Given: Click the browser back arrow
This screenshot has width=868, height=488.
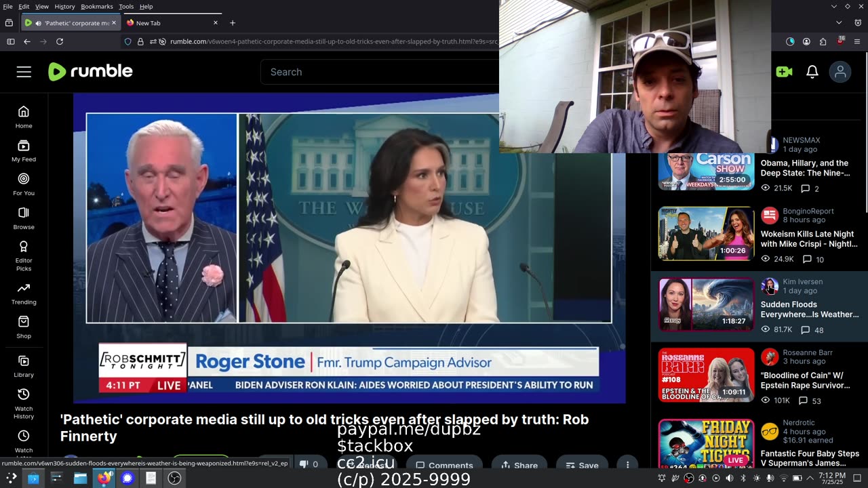Looking at the screenshot, I should pos(27,41).
